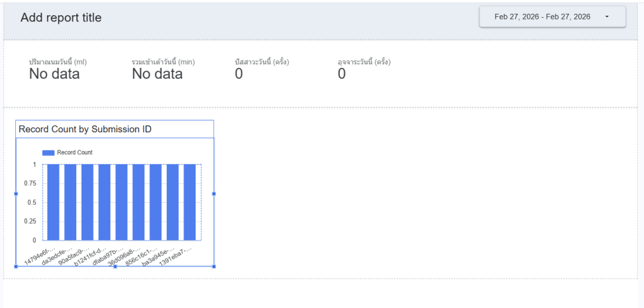The image size is (644, 308).
Task: Click the chart's bottom-left corner handle
Action: (16, 266)
